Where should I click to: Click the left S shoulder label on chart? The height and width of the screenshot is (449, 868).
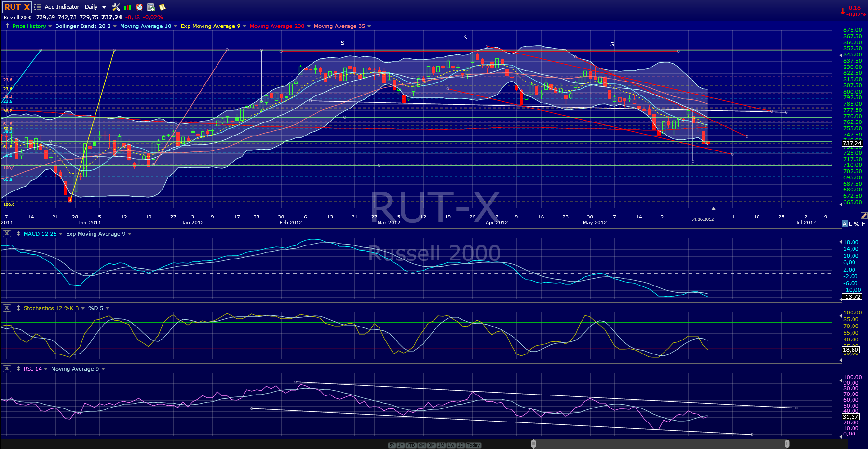tap(342, 43)
